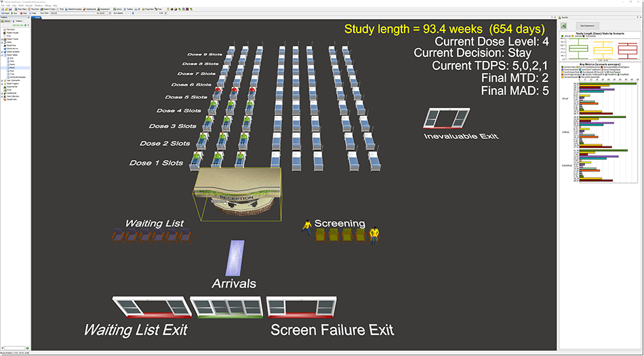
Task: Select Sample Sets in the Toolbox tree
Action: [x=11, y=100]
